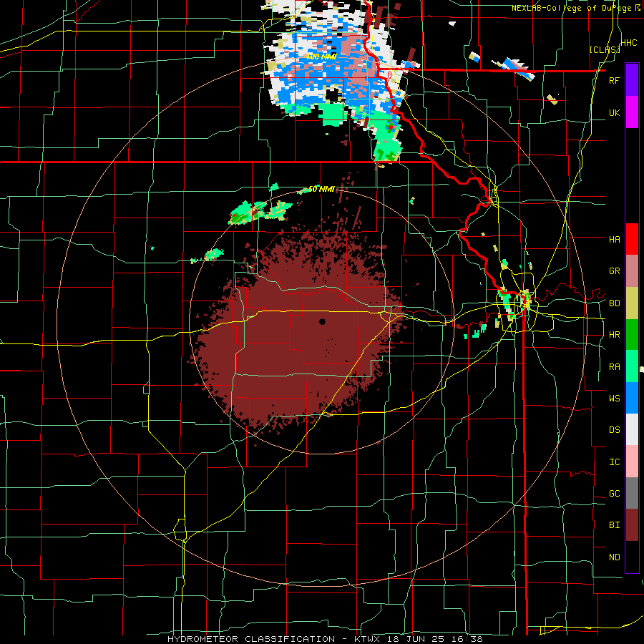Click the GC legend label
644x644 pixels.
click(614, 494)
